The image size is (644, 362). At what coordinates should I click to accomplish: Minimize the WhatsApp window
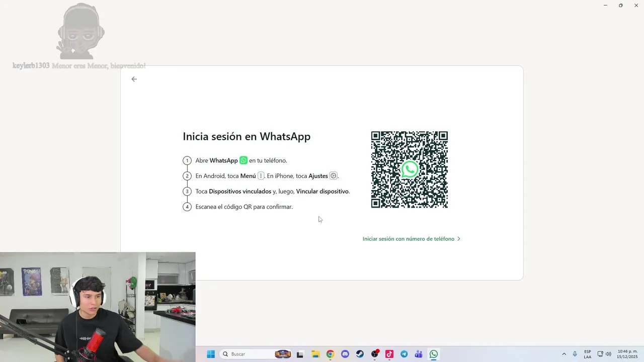pyautogui.click(x=605, y=5)
